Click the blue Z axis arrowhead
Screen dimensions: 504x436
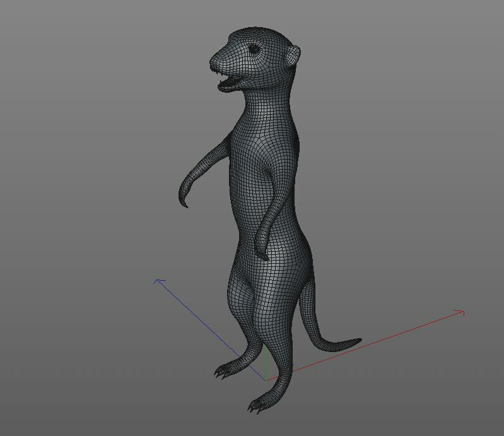point(159,281)
